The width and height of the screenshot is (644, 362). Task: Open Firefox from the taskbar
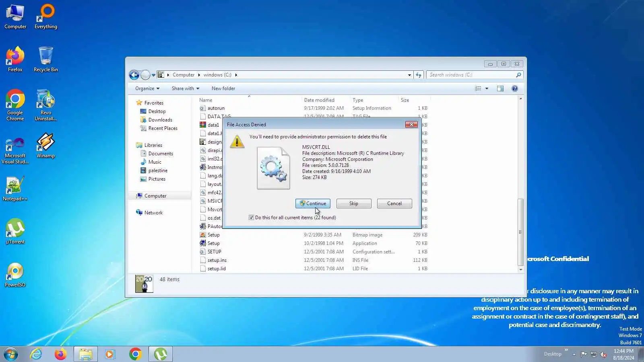(61, 354)
